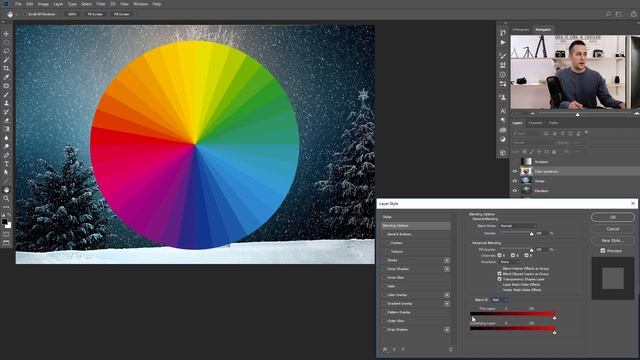Enable Blend Interior Effects as Group
The image size is (640, 360).
499,269
